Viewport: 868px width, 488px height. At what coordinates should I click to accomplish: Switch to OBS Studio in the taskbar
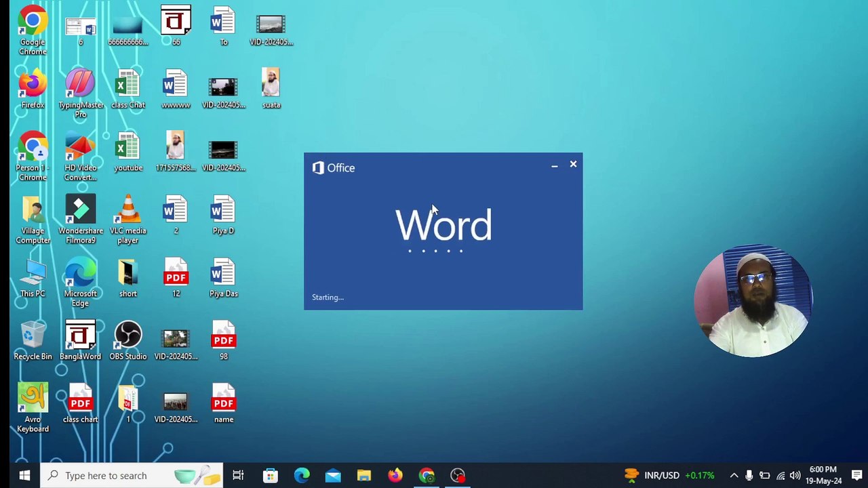pos(458,475)
